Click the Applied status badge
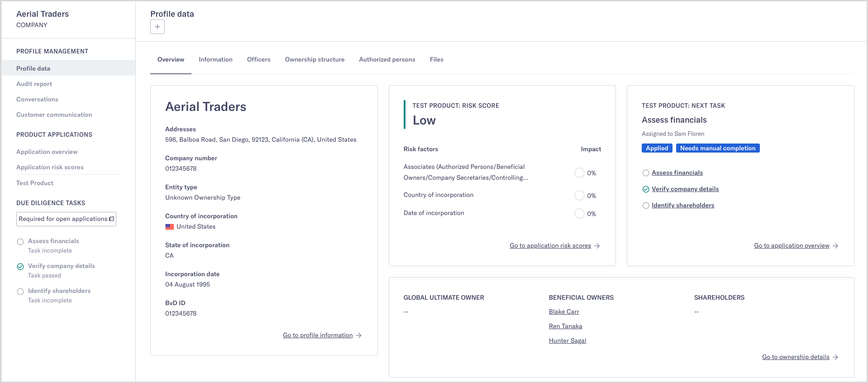868x383 pixels. point(657,148)
